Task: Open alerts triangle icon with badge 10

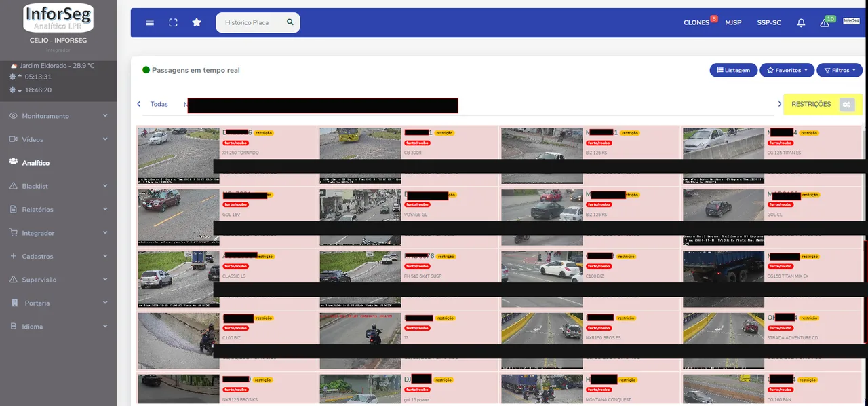Action: pos(825,23)
